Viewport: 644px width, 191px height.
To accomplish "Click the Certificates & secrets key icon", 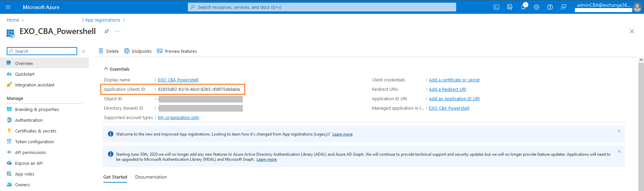I will click(9, 131).
